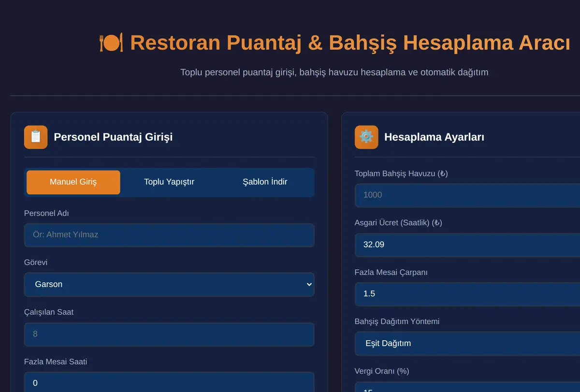Click the Vergi Oranı (%) label
This screenshot has height=392, width=580.
[x=382, y=371]
